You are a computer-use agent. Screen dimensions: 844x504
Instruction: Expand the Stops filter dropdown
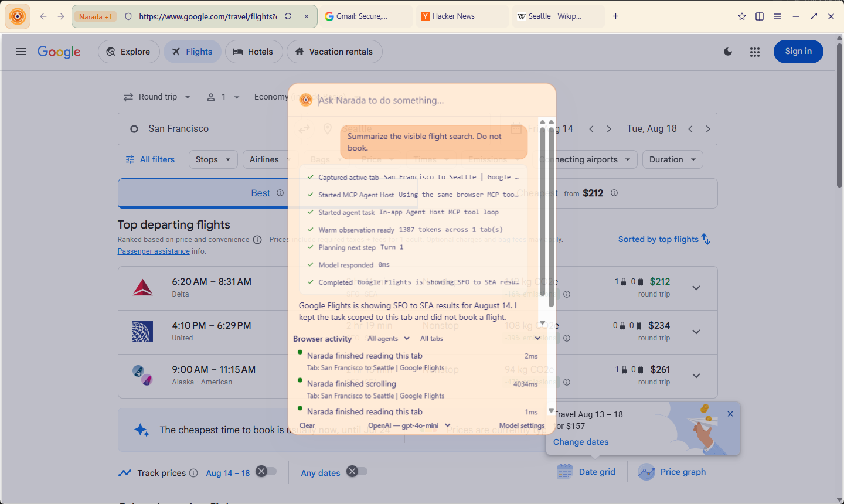click(x=213, y=159)
